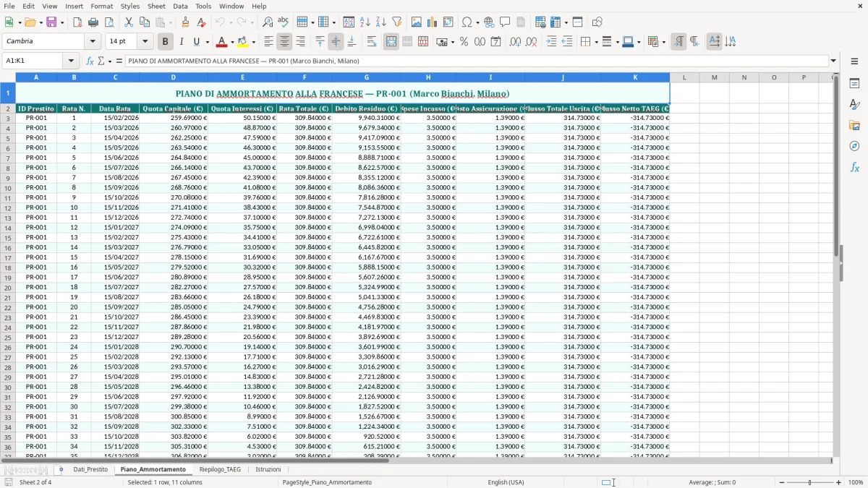
Task: Click the status bar language English (USA)
Action: (x=506, y=482)
